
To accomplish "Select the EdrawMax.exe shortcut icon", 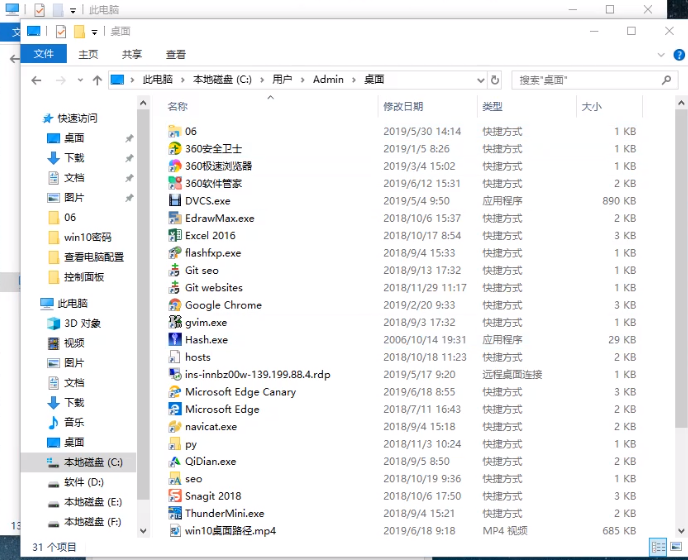I will 175,218.
